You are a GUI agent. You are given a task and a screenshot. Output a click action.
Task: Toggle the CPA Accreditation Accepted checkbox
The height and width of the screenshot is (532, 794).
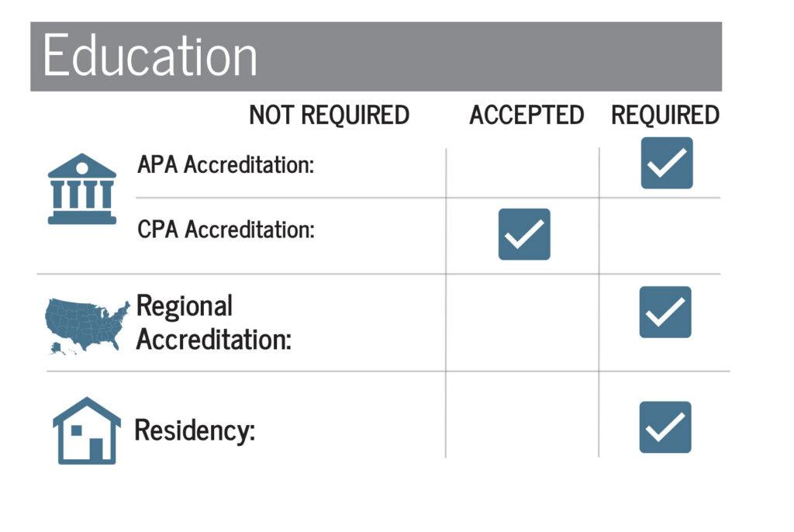coord(524,234)
